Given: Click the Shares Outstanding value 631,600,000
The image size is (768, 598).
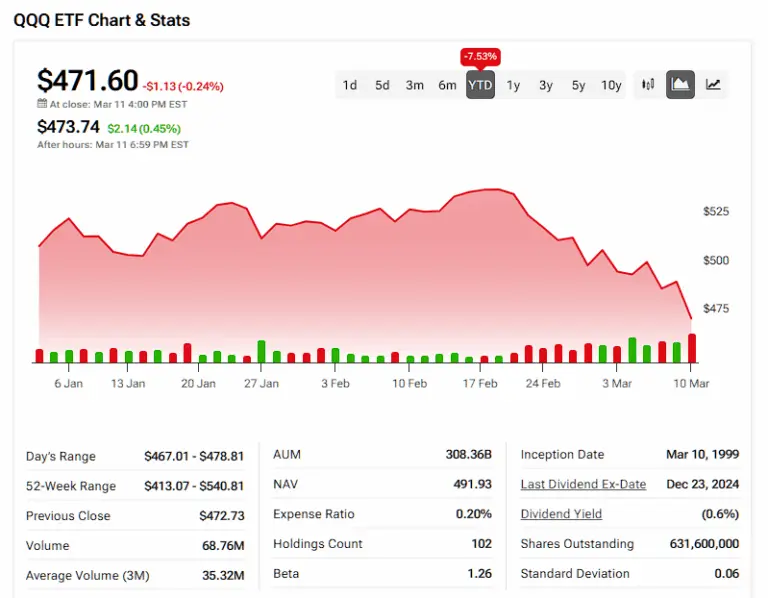Looking at the screenshot, I should click(x=704, y=544).
